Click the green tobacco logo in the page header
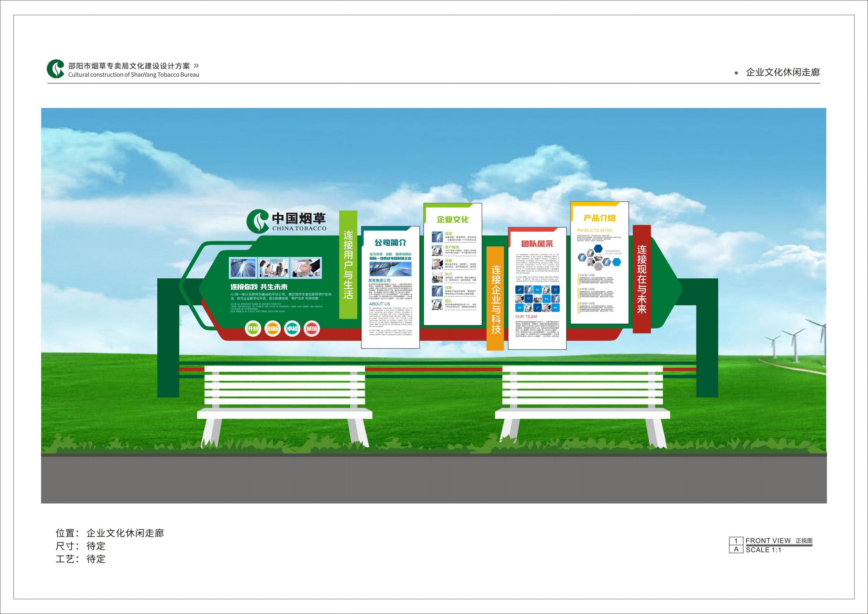This screenshot has width=868, height=614. tap(56, 69)
